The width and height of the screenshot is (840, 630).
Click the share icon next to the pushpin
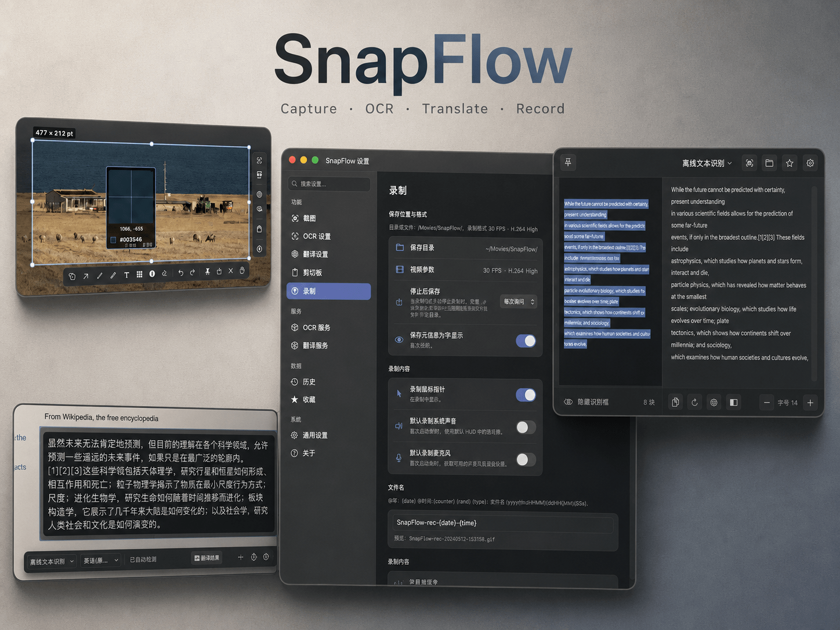point(219,271)
